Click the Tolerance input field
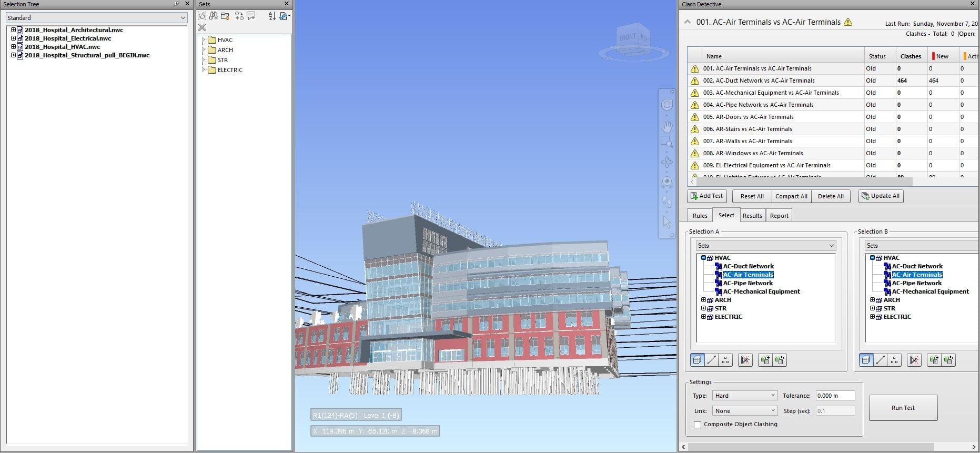Screen dimensions: 980x453 click(835, 396)
